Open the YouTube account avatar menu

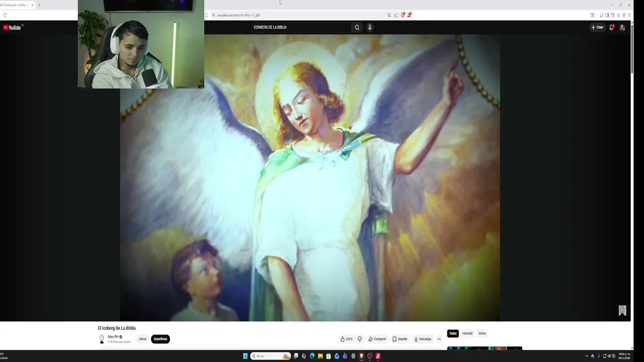622,28
